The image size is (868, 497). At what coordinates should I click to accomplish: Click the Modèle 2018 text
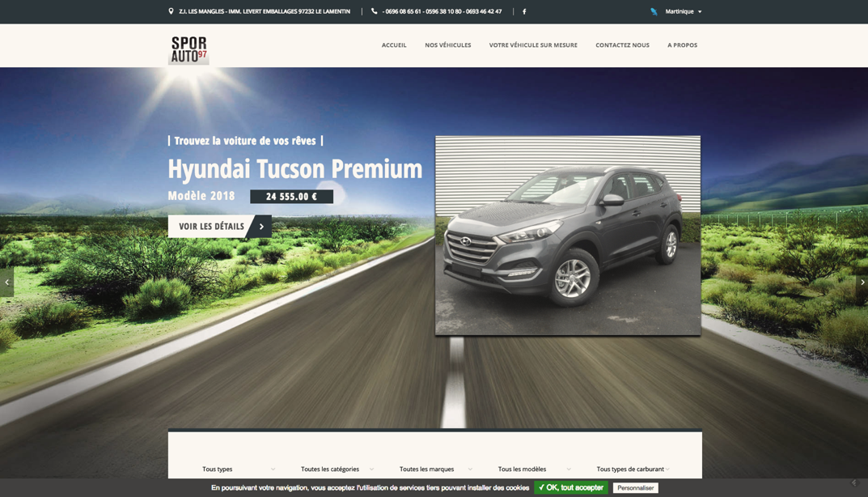point(201,196)
